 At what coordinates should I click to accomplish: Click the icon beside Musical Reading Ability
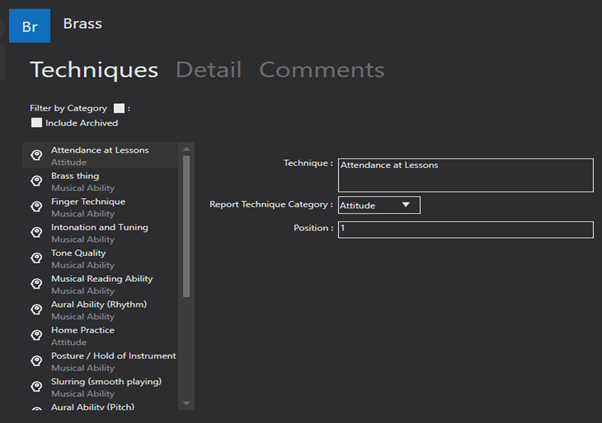click(x=37, y=284)
